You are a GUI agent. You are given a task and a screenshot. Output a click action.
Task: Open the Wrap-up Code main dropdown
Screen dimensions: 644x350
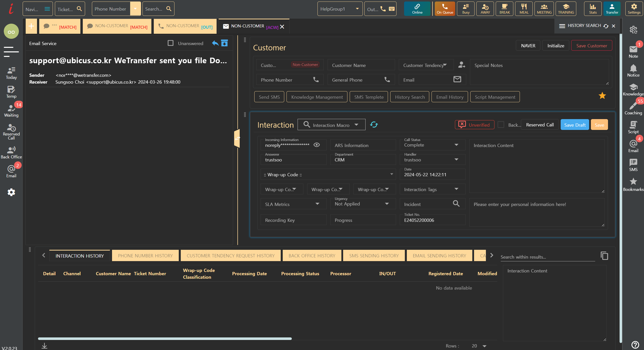coord(328,174)
